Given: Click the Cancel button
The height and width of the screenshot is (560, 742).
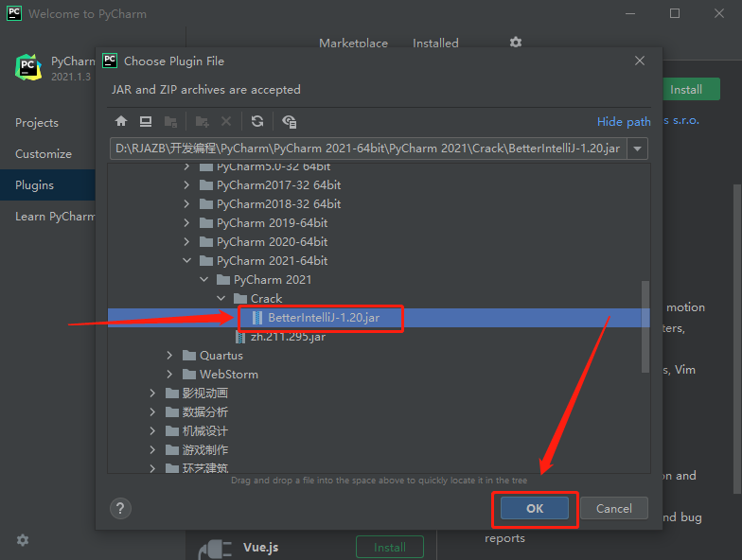Looking at the screenshot, I should [x=613, y=509].
